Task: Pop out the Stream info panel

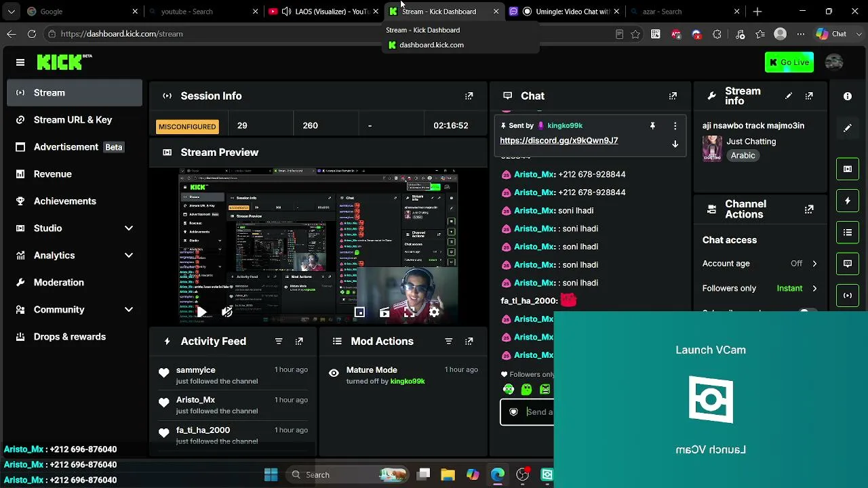Action: tap(809, 96)
